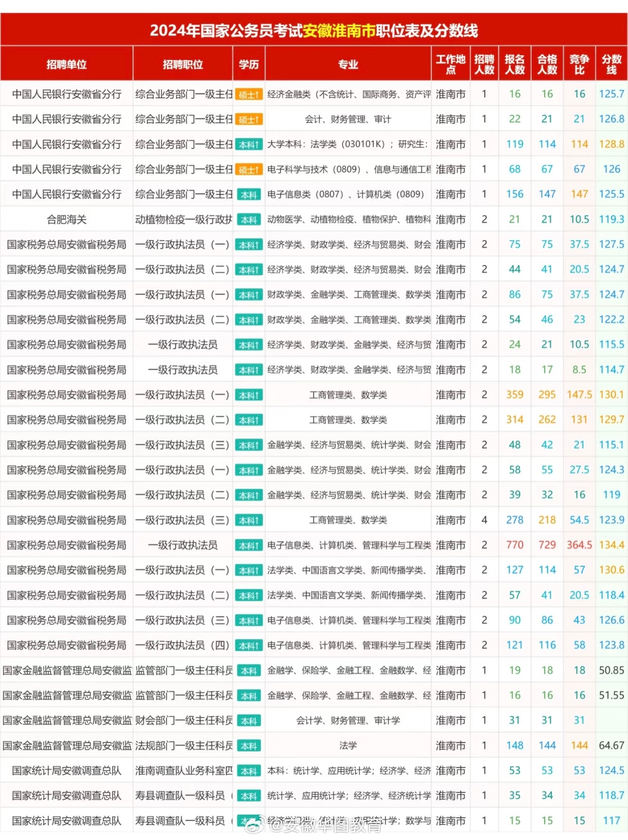Click the score value 118.7

click(611, 796)
